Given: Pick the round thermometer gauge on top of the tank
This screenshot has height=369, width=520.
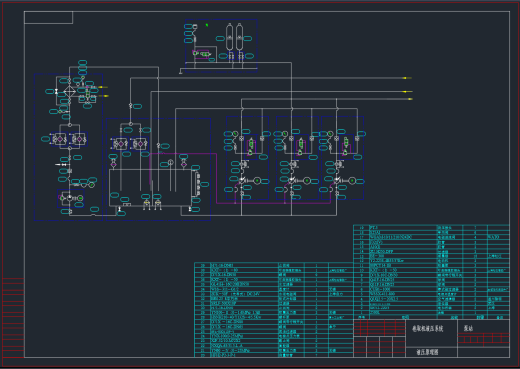Looking at the screenshot, I should [x=170, y=162].
